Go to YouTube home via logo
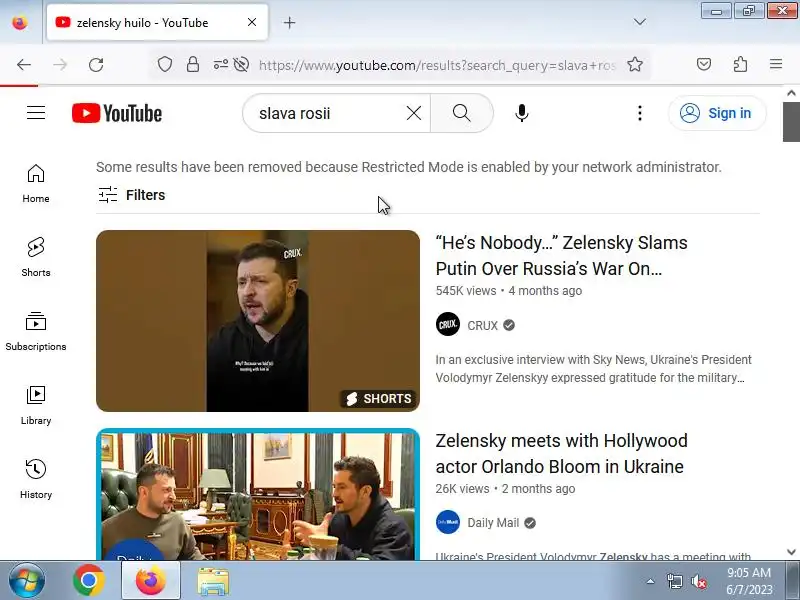 tap(117, 113)
